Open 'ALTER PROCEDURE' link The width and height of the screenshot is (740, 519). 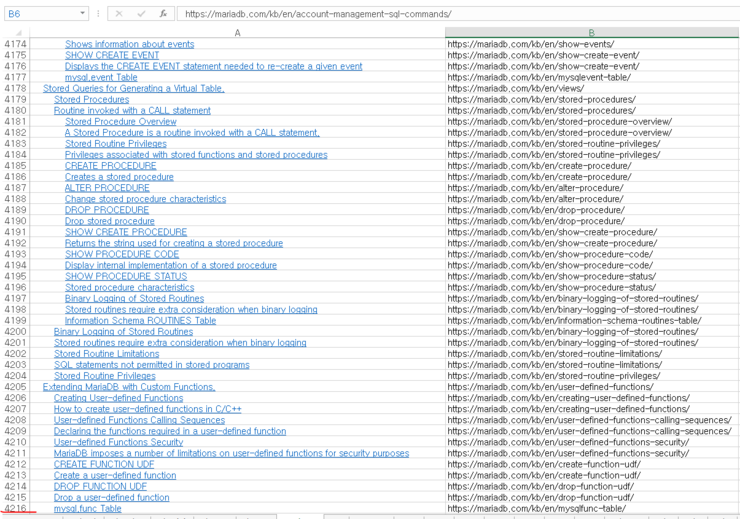107,188
